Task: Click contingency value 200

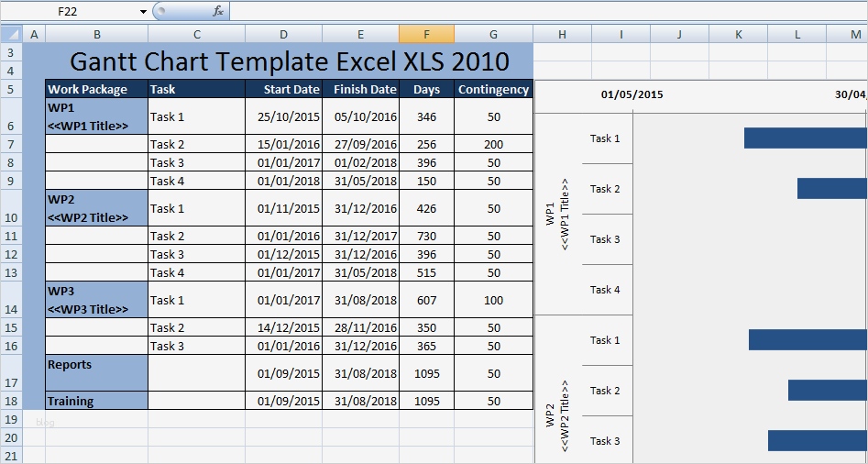Action: pyautogui.click(x=493, y=144)
